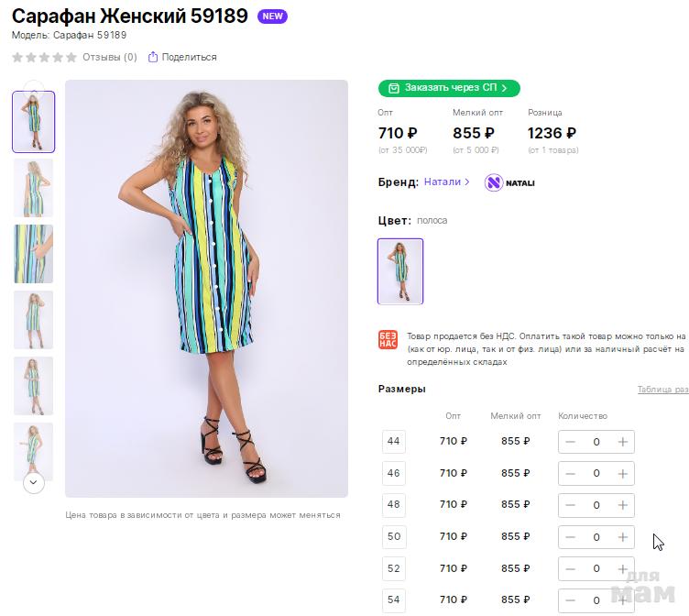The height and width of the screenshot is (616, 689).
Task: Click the Share icon next to Поделиться
Action: coord(153,57)
